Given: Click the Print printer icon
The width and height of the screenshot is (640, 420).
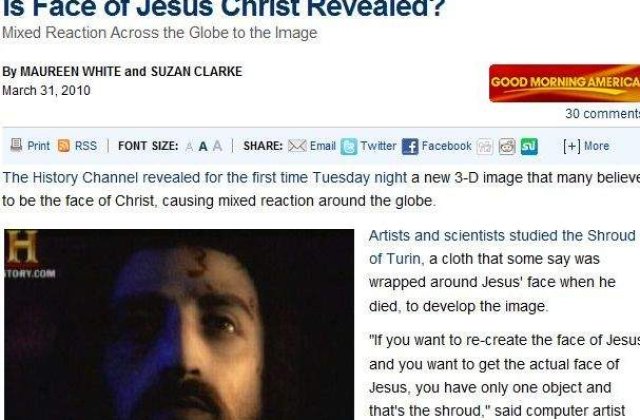Looking at the screenshot, I should click(x=16, y=145).
